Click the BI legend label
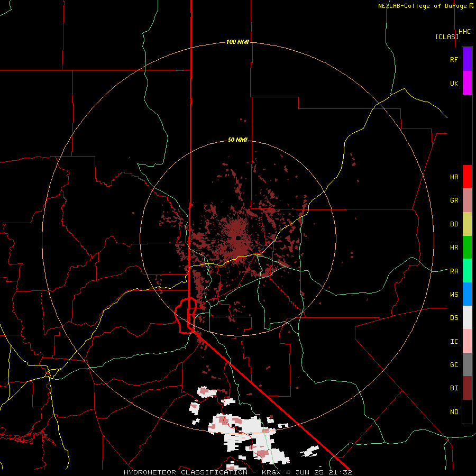The image size is (476, 476). click(454, 388)
